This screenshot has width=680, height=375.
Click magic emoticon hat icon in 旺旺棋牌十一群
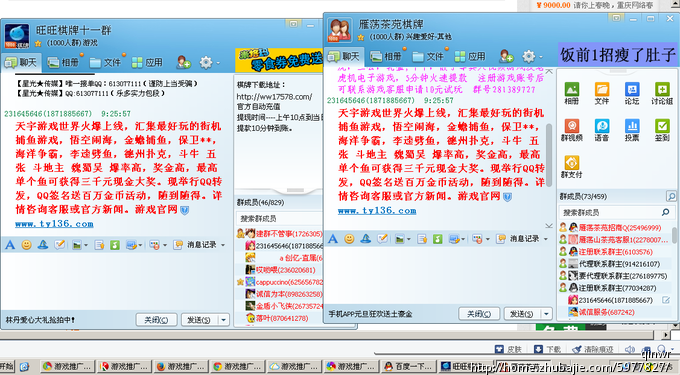(x=42, y=245)
